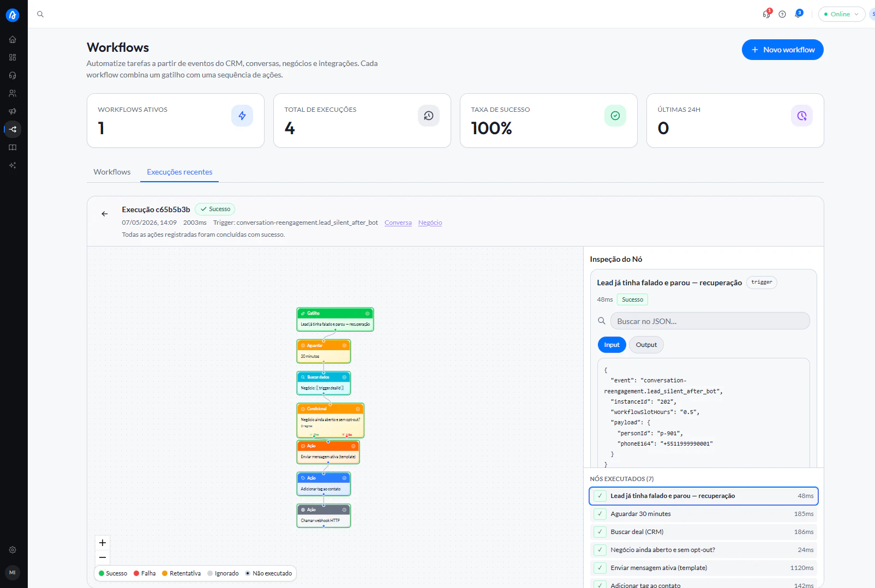Click the history icon on Total de Execuções card
This screenshot has height=588, width=875.
pos(429,116)
